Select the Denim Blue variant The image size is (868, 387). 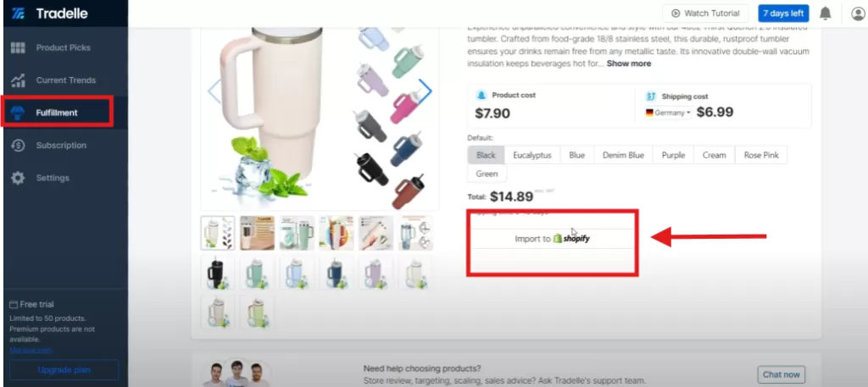[x=623, y=155]
